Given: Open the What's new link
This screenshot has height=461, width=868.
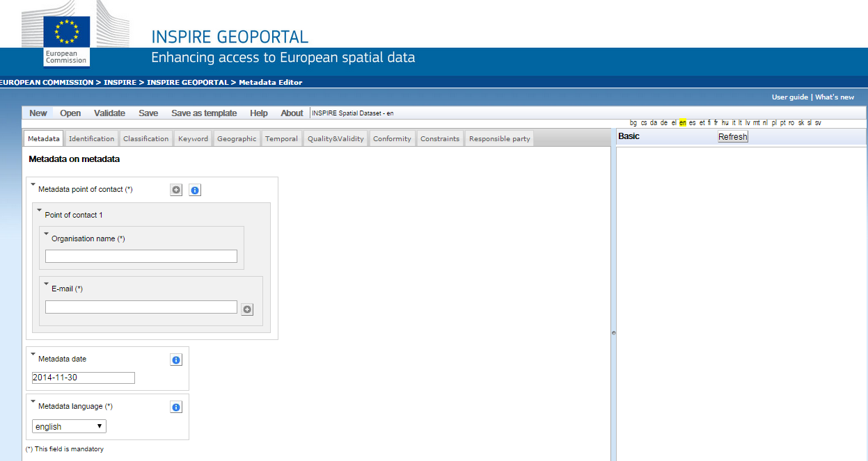Looking at the screenshot, I should pos(835,97).
